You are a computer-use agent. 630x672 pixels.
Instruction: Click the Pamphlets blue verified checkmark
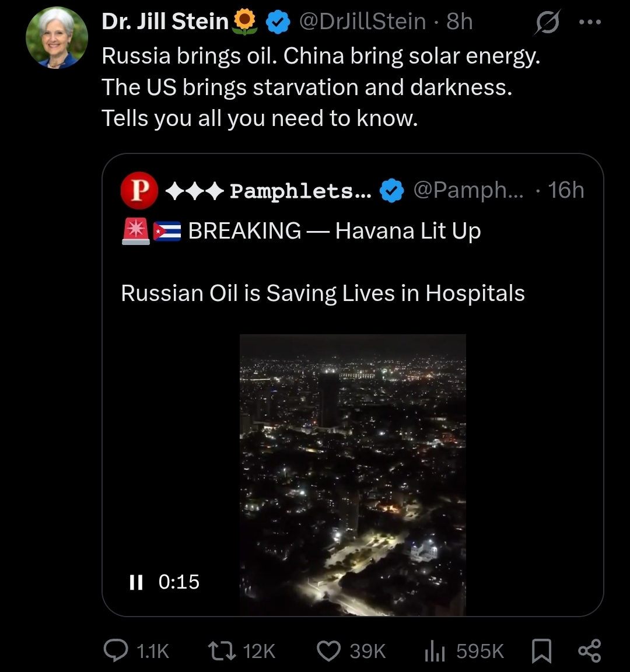[x=391, y=191]
